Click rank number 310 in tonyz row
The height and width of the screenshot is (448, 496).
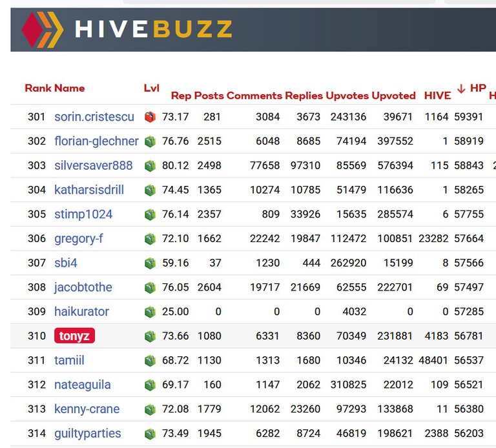(37, 336)
